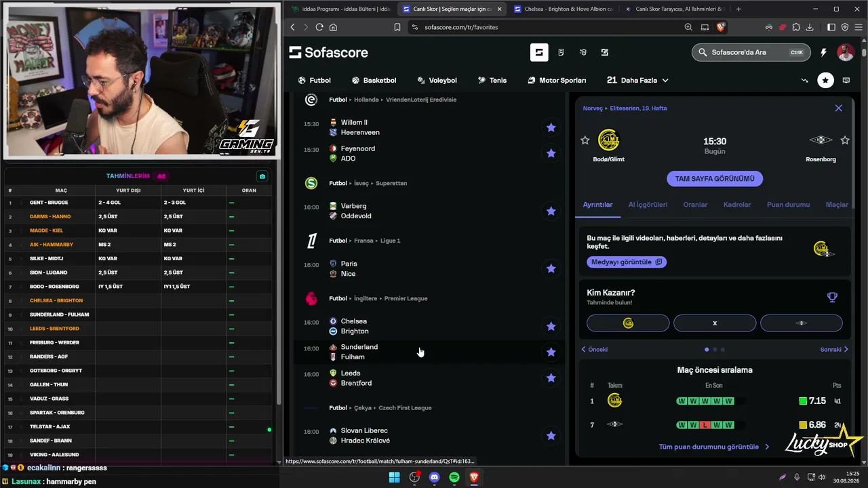868x488 pixels.
Task: Favorite Rosenborg with its star
Action: (x=845, y=140)
